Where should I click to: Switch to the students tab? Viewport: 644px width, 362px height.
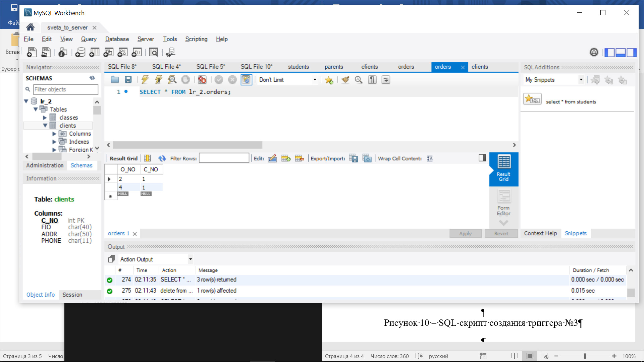tap(298, 67)
